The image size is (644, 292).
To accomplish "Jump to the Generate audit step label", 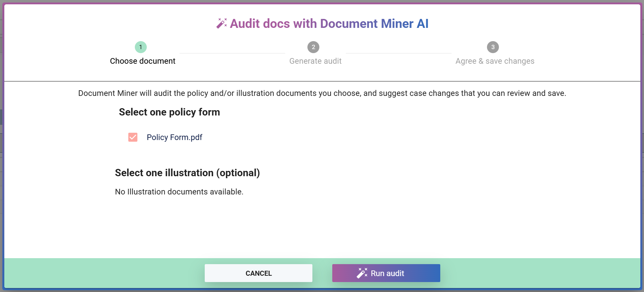I will (x=315, y=61).
